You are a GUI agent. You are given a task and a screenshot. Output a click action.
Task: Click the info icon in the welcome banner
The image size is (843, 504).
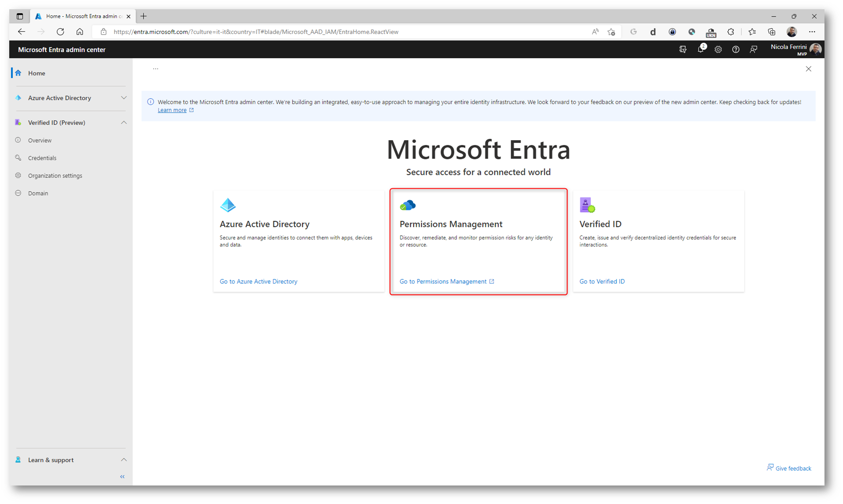(151, 102)
